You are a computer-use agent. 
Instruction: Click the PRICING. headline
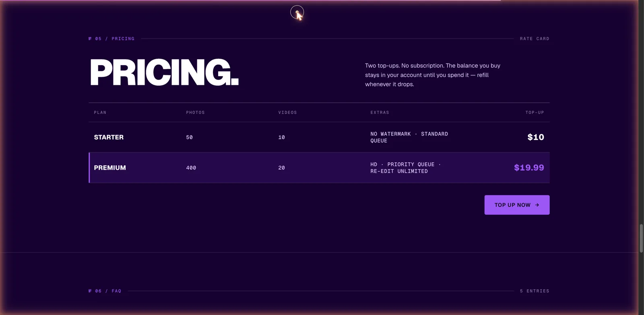(164, 72)
